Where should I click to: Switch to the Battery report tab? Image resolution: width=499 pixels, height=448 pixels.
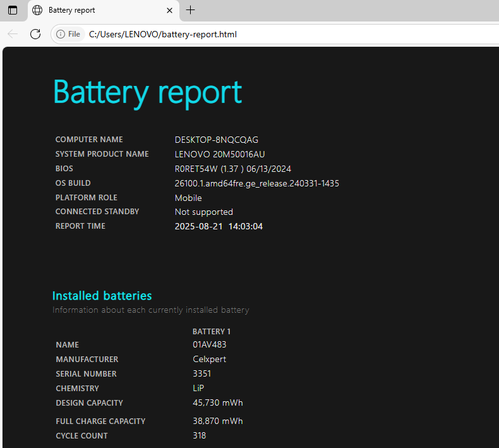pos(95,10)
